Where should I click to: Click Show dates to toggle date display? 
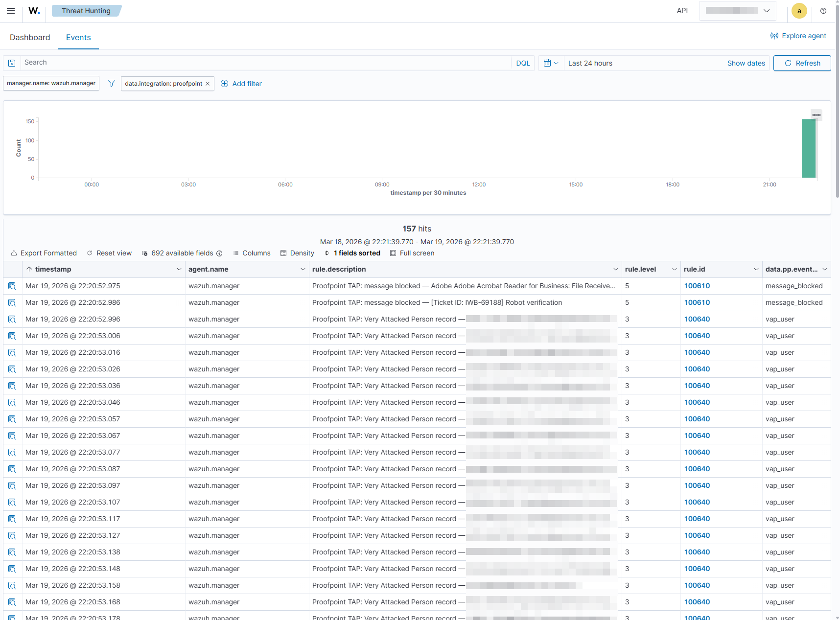(746, 63)
